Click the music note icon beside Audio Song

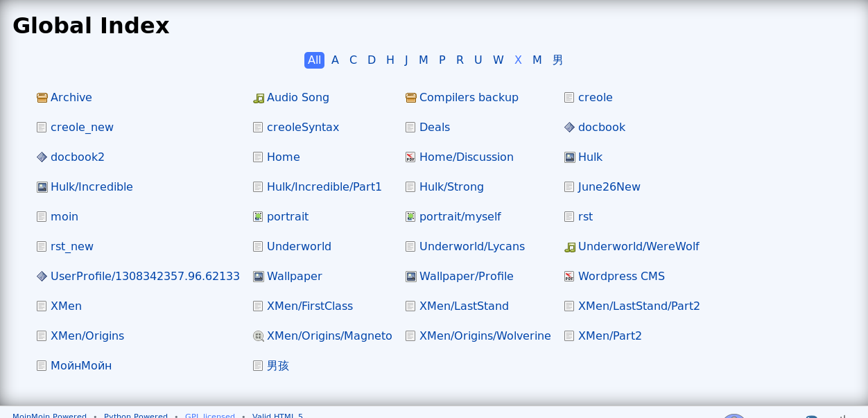click(259, 98)
